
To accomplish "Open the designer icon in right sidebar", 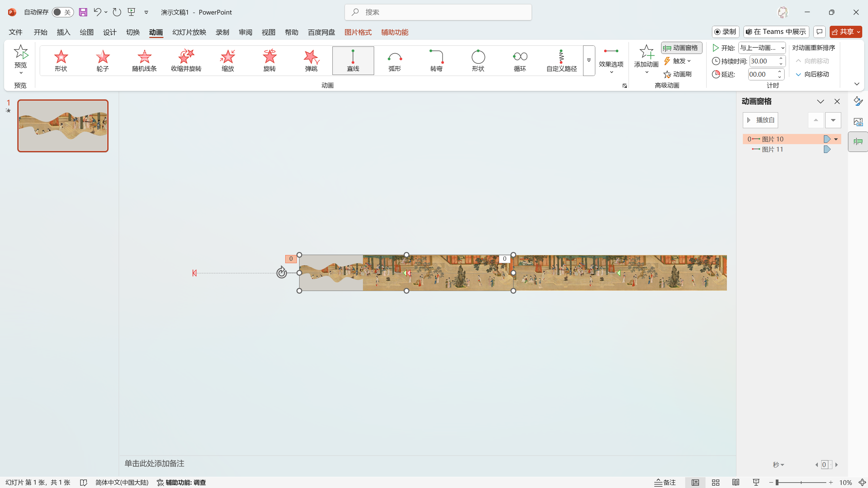I will coord(858,101).
